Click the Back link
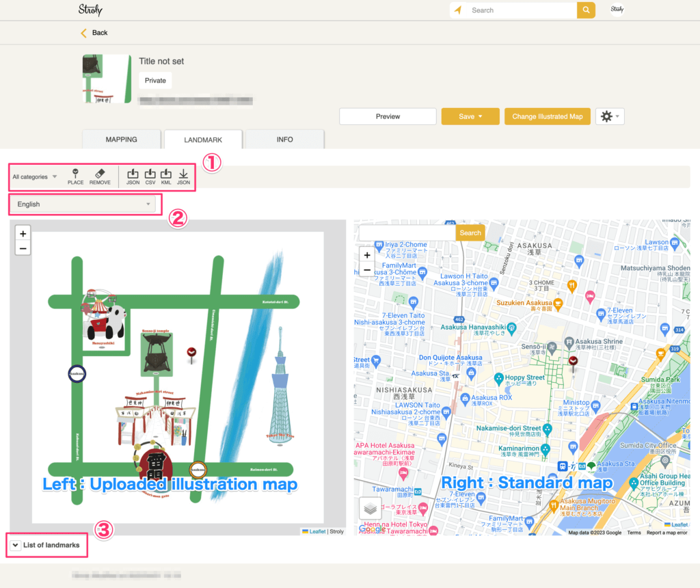The width and height of the screenshot is (700, 588). [x=100, y=33]
